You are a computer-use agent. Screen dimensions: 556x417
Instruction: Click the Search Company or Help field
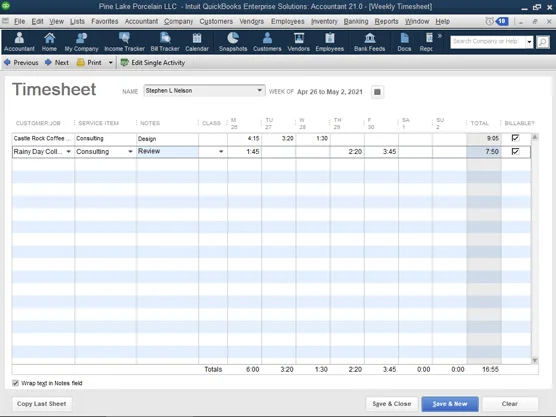tap(488, 42)
